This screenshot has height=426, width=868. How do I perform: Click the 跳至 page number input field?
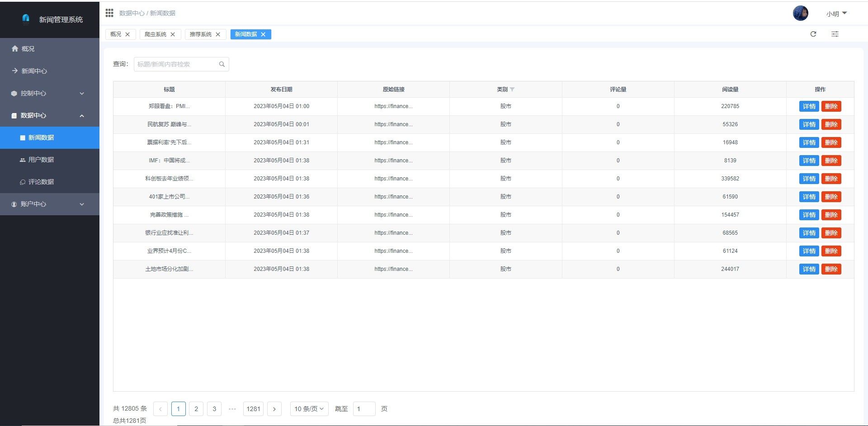coord(364,409)
